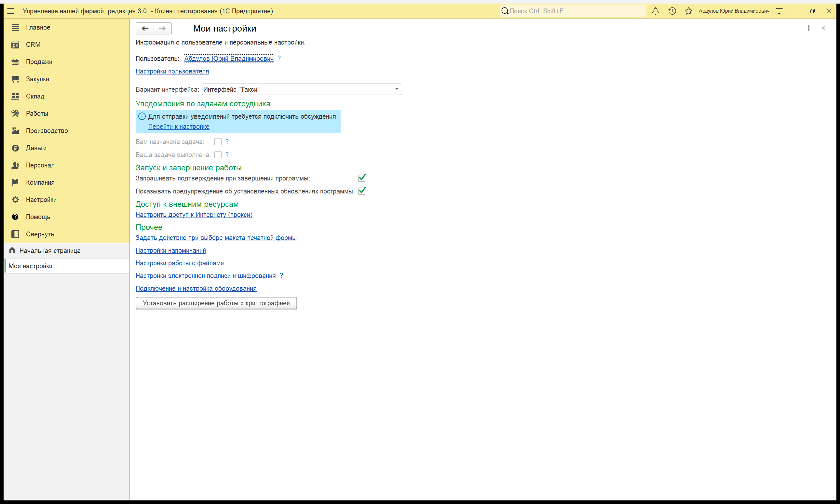This screenshot has width=840, height=504.
Task: Click the search field in title bar
Action: tap(573, 11)
